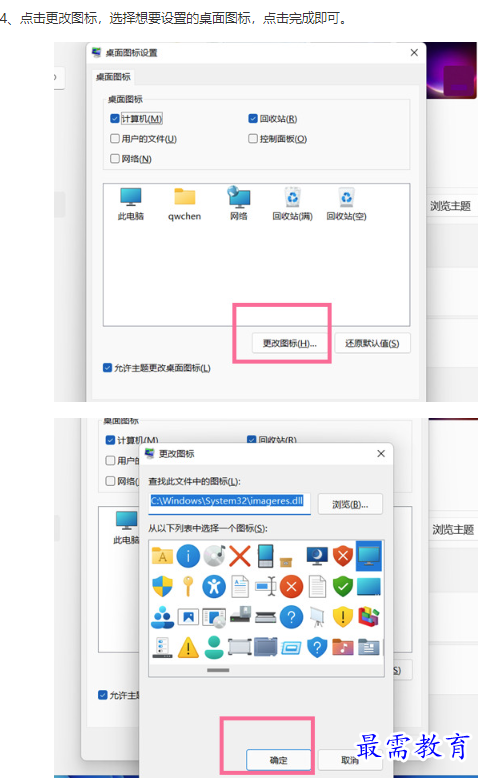Toggle 允许主题更改桌面图标(L) checkbox
The width and height of the screenshot is (478, 778).
[107, 368]
